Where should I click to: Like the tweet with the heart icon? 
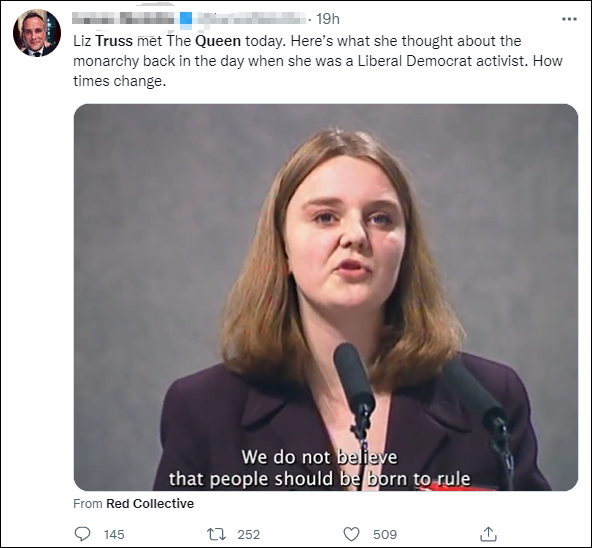pyautogui.click(x=351, y=534)
